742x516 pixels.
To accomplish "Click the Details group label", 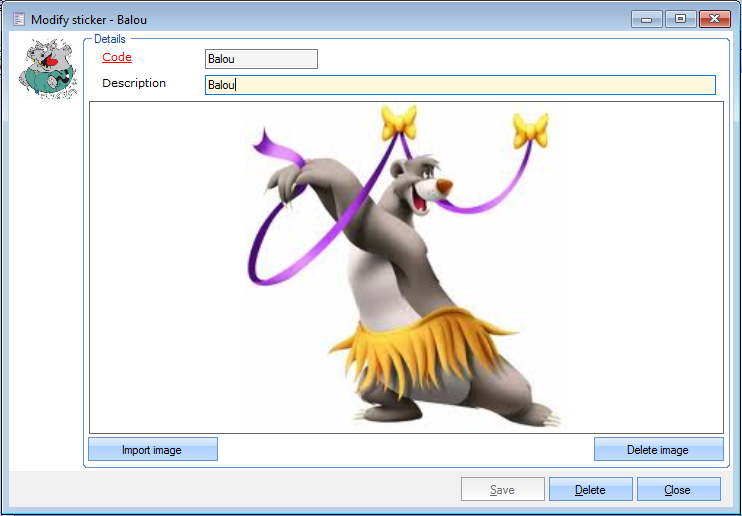I will coord(110,39).
